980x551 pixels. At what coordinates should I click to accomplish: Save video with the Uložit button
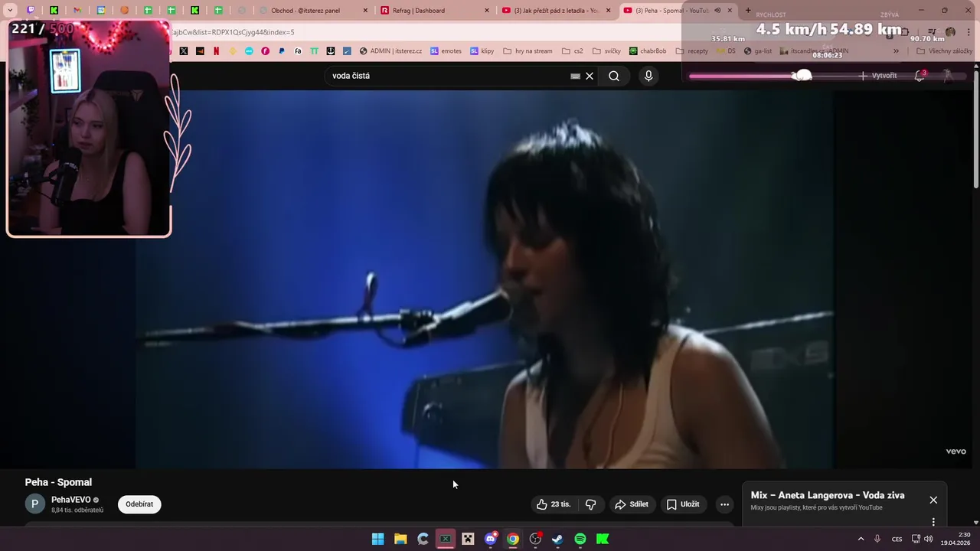point(682,504)
